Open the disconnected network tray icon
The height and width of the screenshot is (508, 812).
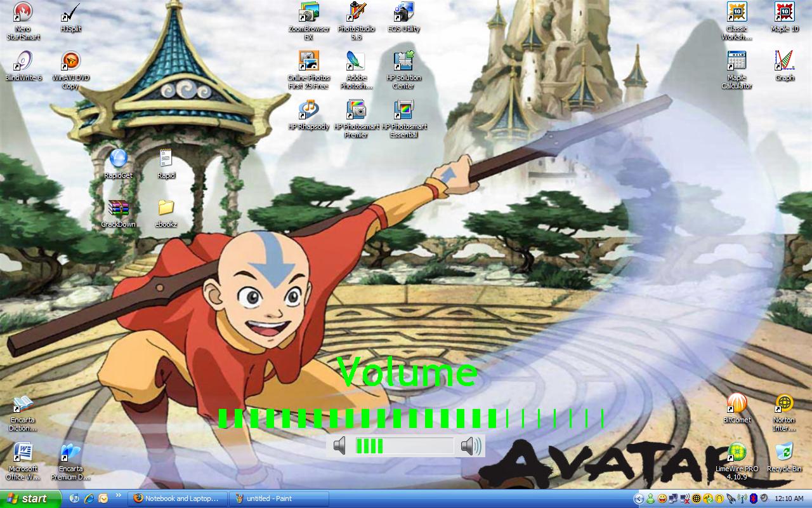pyautogui.click(x=685, y=498)
